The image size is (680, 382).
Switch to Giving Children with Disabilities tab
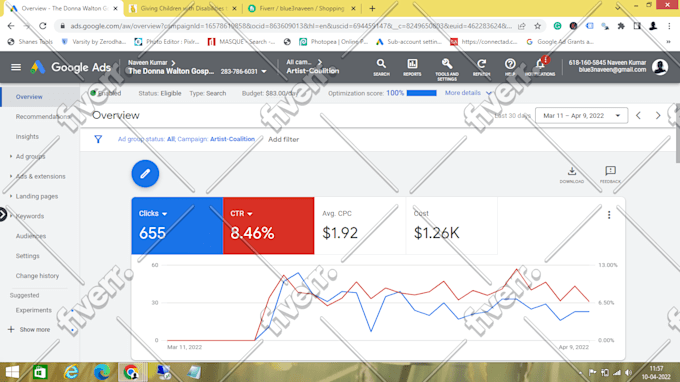click(183, 8)
